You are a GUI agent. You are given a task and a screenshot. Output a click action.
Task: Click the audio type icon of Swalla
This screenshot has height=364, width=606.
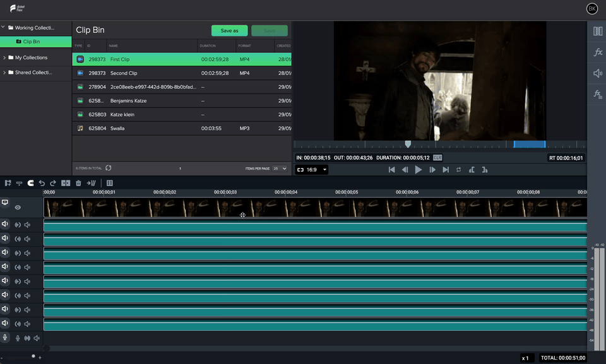click(80, 128)
